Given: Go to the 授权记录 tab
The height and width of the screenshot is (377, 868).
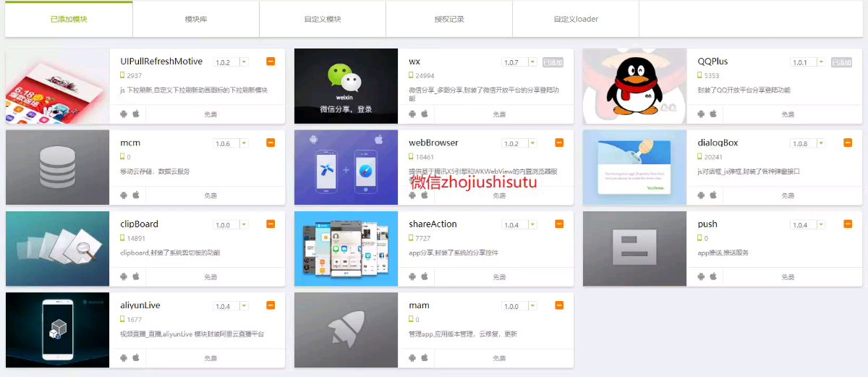Looking at the screenshot, I should pyautogui.click(x=449, y=19).
